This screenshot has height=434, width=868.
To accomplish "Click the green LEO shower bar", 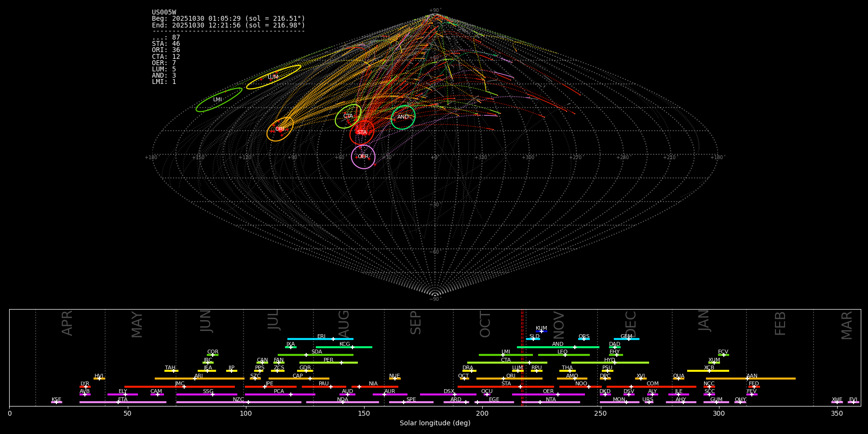I will click(x=563, y=355).
